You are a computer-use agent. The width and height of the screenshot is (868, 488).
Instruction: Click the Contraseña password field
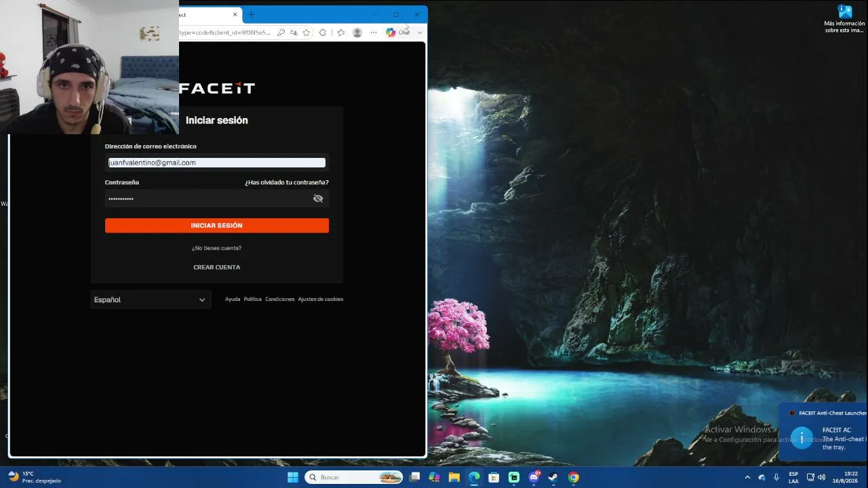tap(217, 199)
